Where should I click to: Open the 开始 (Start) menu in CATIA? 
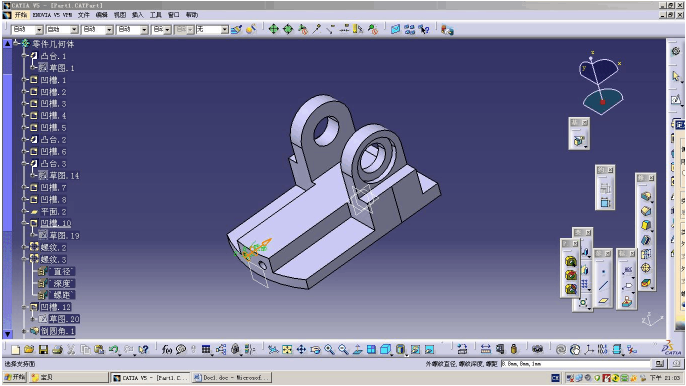click(x=21, y=15)
